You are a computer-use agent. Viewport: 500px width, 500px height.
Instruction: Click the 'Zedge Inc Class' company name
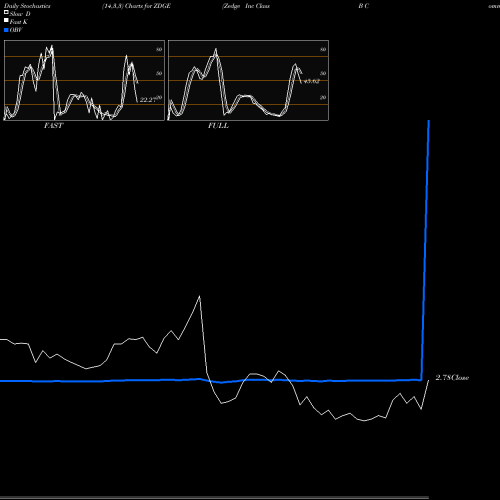246,6
